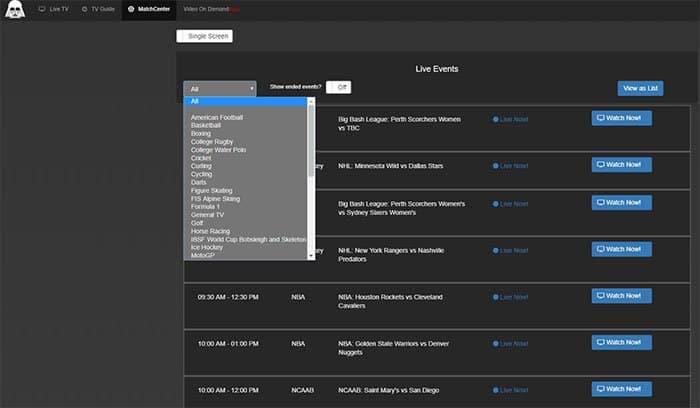Click NBA league cell in Houston Rockets row
The width and height of the screenshot is (700, 408).
(x=298, y=297)
